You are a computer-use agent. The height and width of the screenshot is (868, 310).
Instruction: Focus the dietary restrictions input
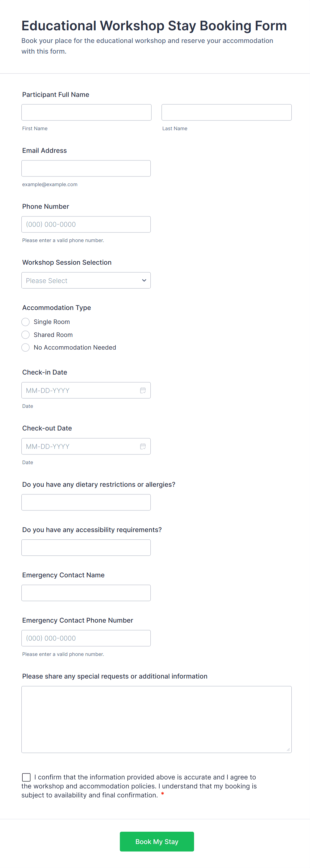click(x=86, y=502)
